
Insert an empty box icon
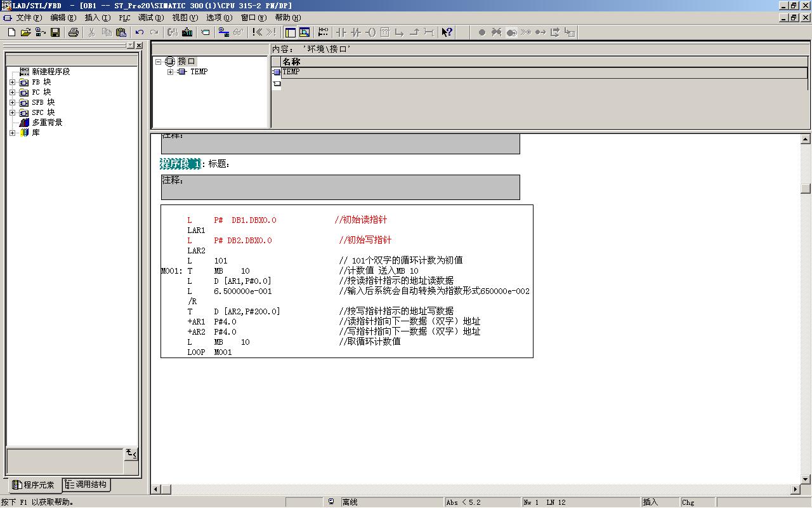click(385, 32)
